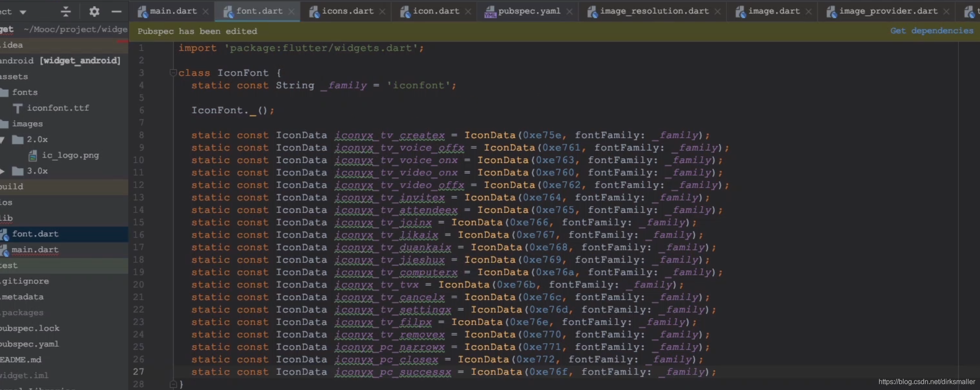Viewport: 980px width, 390px height.
Task: Close the pubspec.yaml tab
Action: (x=569, y=12)
